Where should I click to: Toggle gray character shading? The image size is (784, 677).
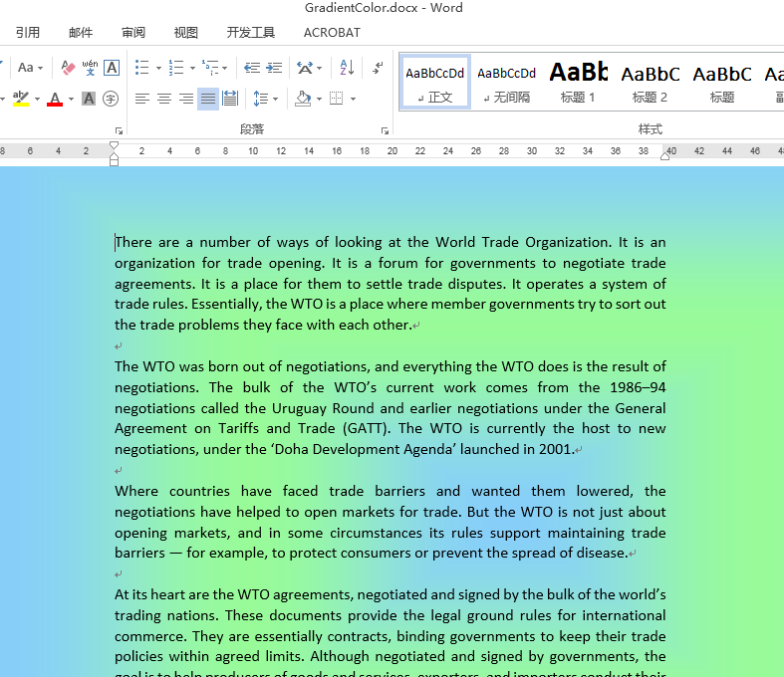(89, 99)
